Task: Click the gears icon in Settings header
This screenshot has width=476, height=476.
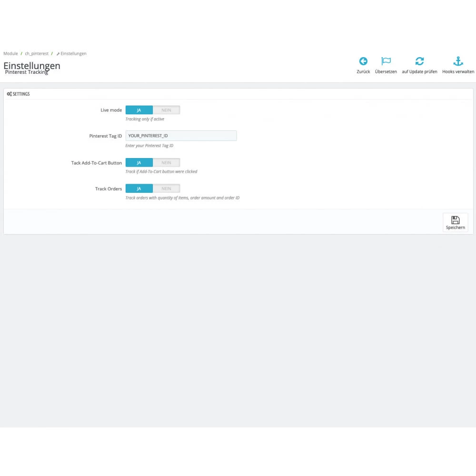Action: [x=10, y=94]
